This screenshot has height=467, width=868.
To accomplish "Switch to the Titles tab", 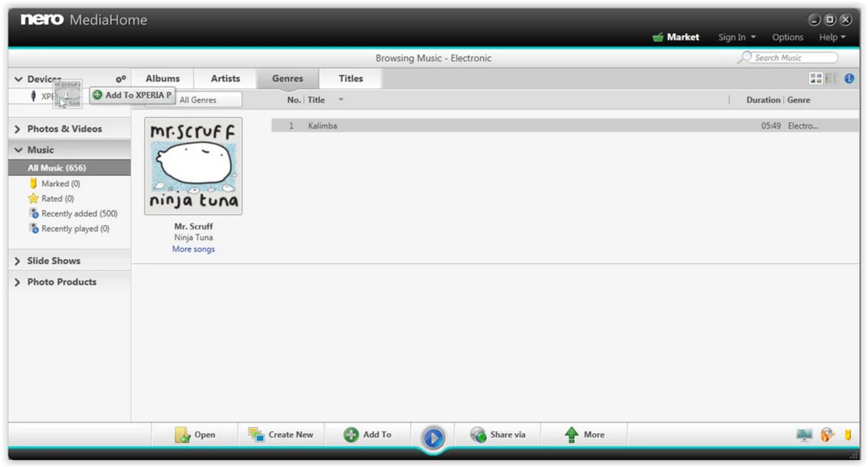I will coord(350,79).
